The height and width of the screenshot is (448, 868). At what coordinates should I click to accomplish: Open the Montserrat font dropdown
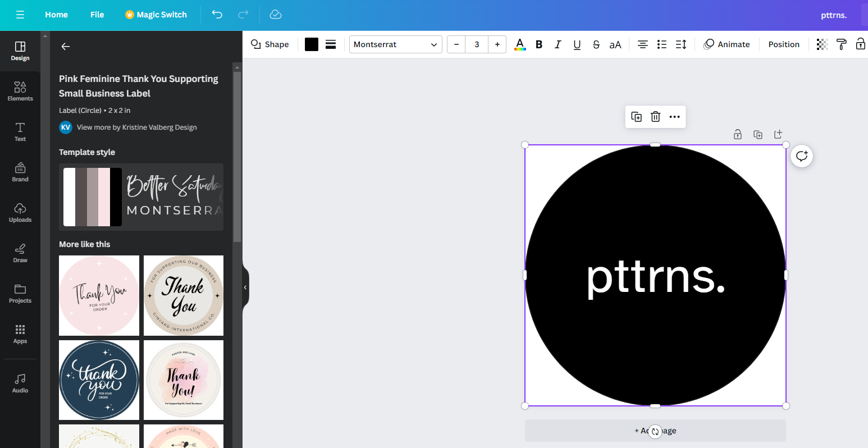[396, 44]
